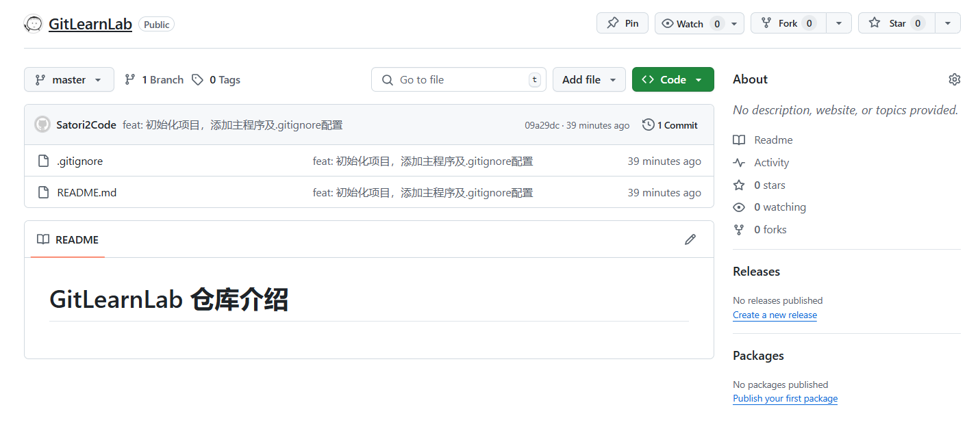Star the repository with the Star button
This screenshot has height=431, width=980.
[x=896, y=23]
